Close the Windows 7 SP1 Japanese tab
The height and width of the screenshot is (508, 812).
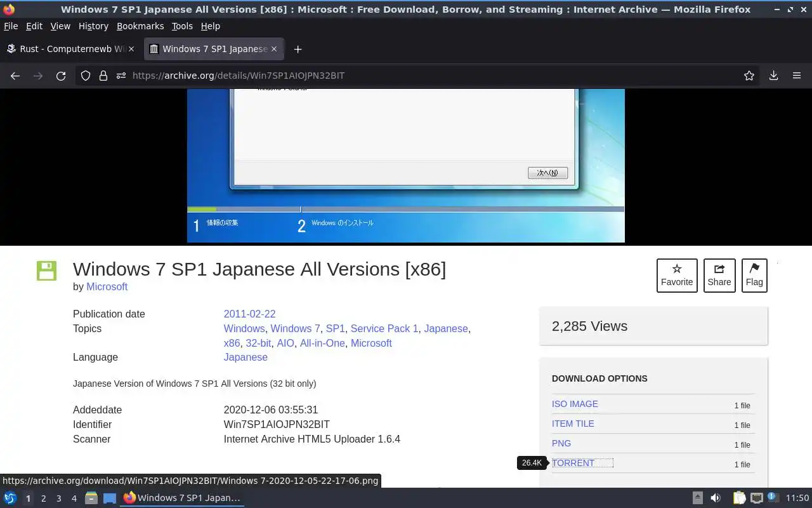pos(274,49)
